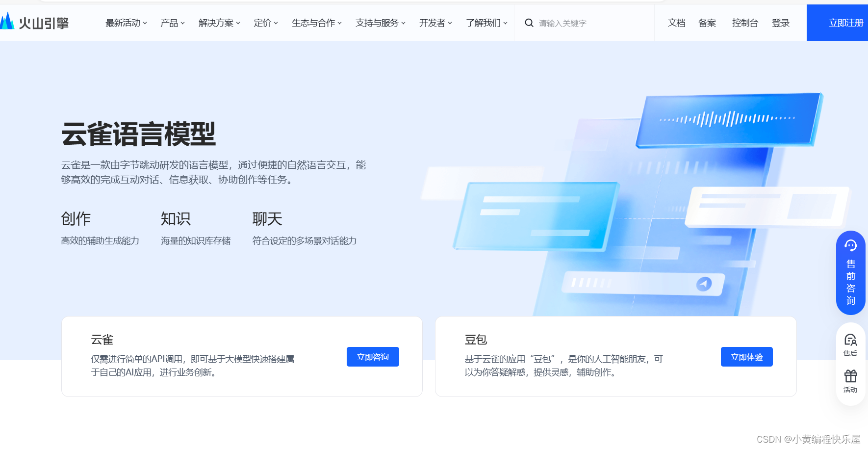
Task: Open 备案 link in header
Action: pyautogui.click(x=707, y=23)
